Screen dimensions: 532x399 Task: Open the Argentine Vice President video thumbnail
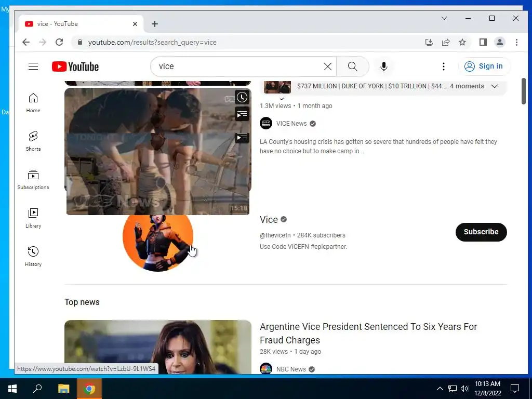click(x=158, y=347)
